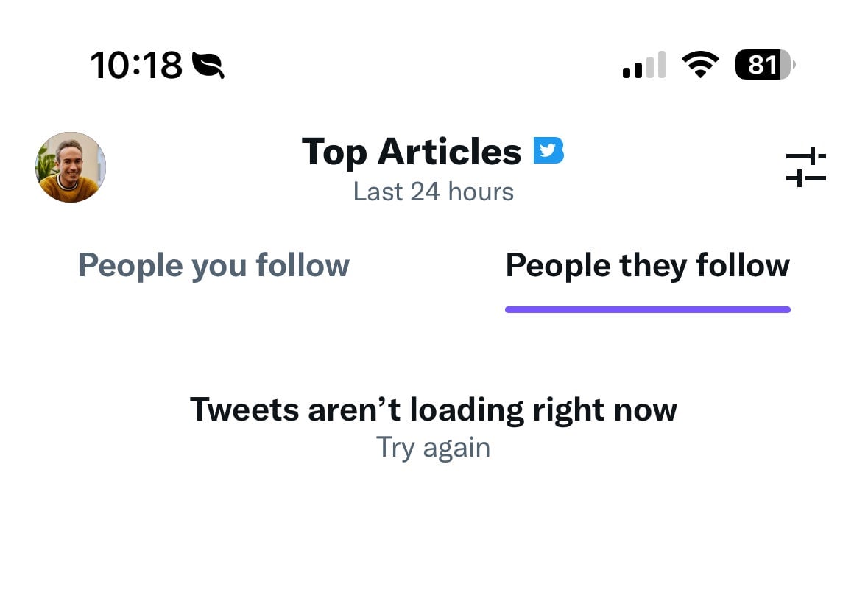This screenshot has width=868, height=604.
Task: Tap the Tweets aren't loading message
Action: [x=433, y=409]
